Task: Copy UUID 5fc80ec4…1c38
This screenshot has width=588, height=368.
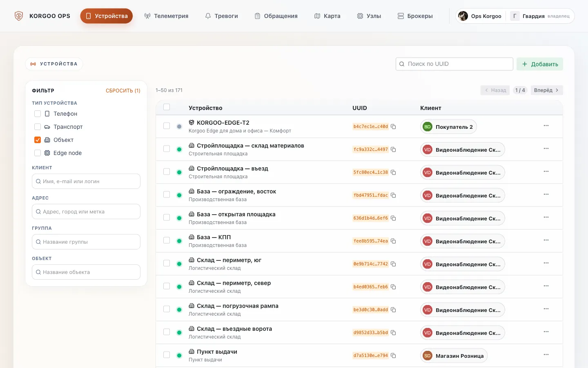Action: coord(393,173)
